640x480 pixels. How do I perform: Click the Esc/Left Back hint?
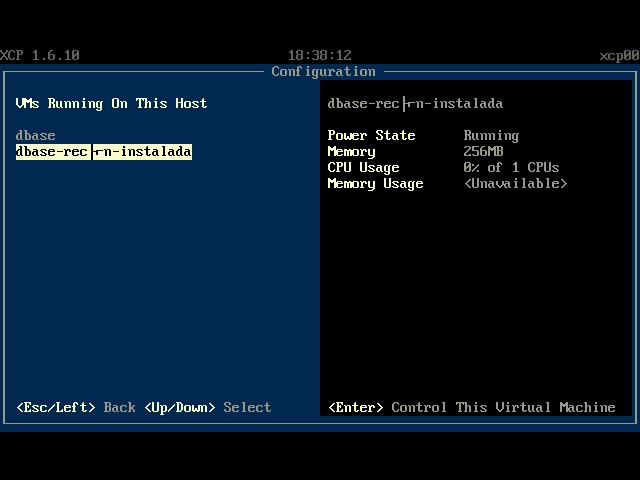[76, 407]
